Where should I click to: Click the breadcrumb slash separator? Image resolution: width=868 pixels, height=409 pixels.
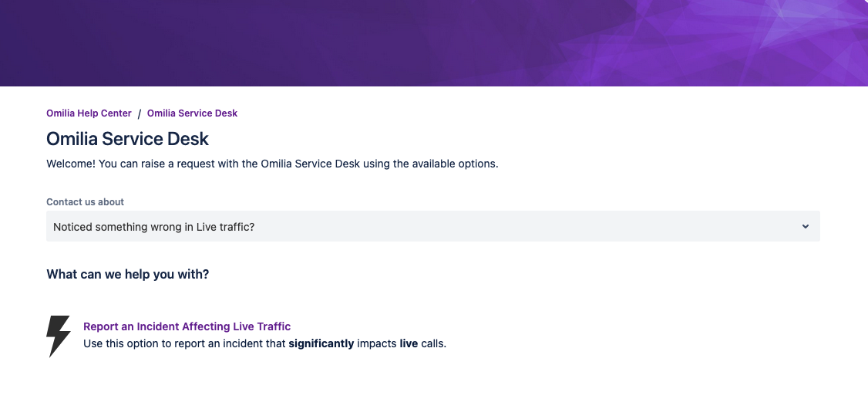click(x=140, y=113)
